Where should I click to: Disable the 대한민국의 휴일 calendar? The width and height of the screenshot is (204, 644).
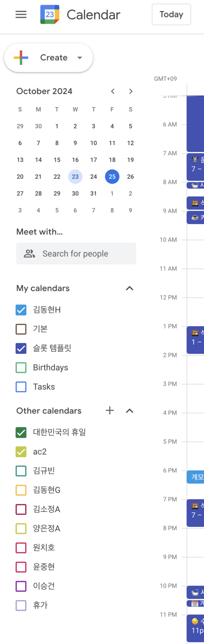coord(21,432)
